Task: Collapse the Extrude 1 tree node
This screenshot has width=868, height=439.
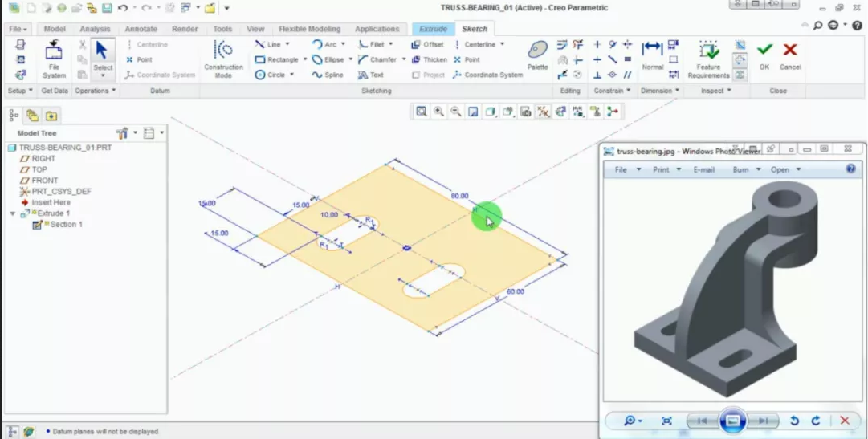Action: click(x=13, y=214)
